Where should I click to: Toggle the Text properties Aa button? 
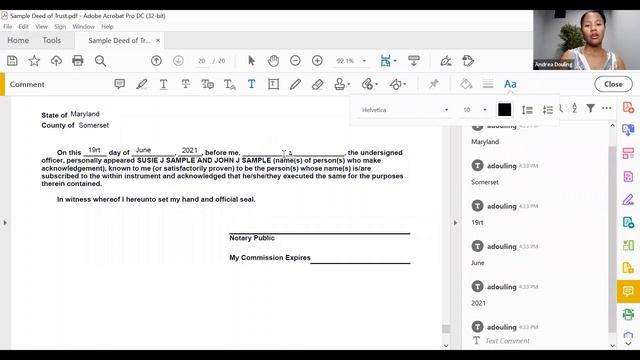[x=510, y=84]
